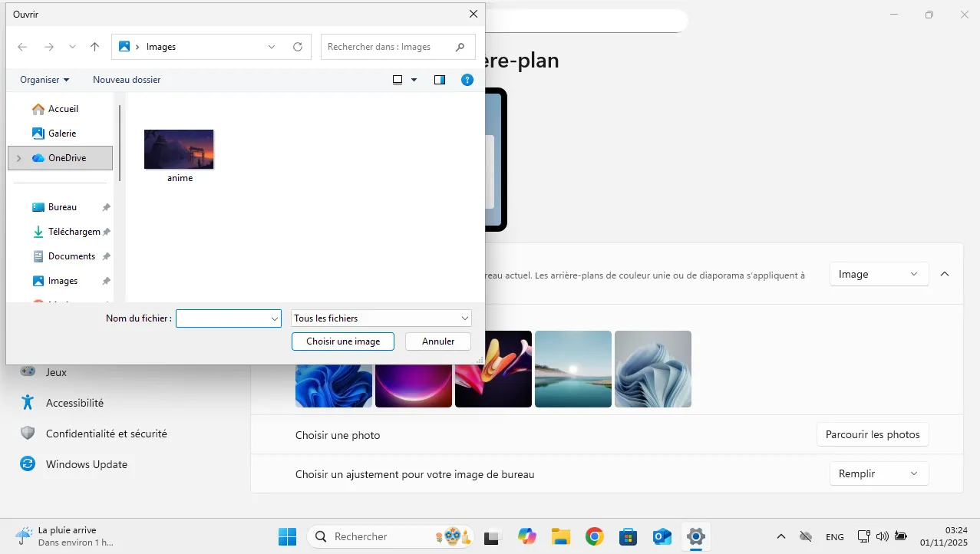Image resolution: width=980 pixels, height=554 pixels.
Task: Open the Organiser menu
Action: pos(45,80)
